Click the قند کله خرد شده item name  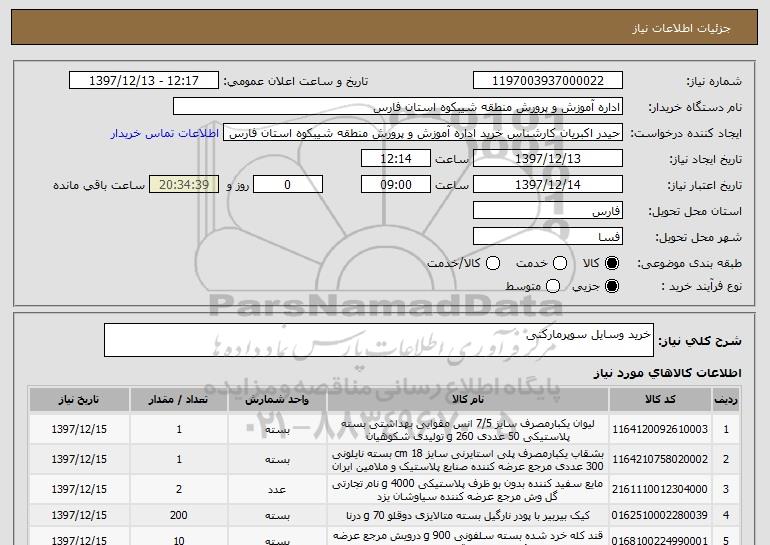(x=468, y=536)
